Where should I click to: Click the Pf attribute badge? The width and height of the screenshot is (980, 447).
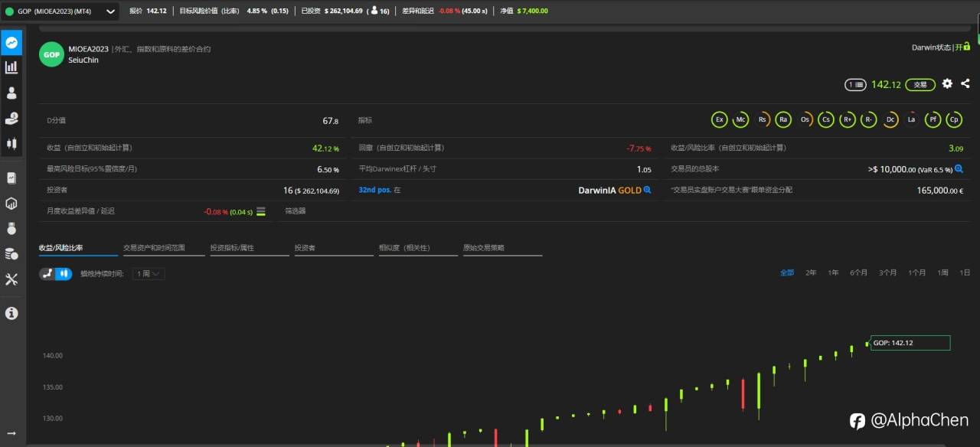pos(933,120)
